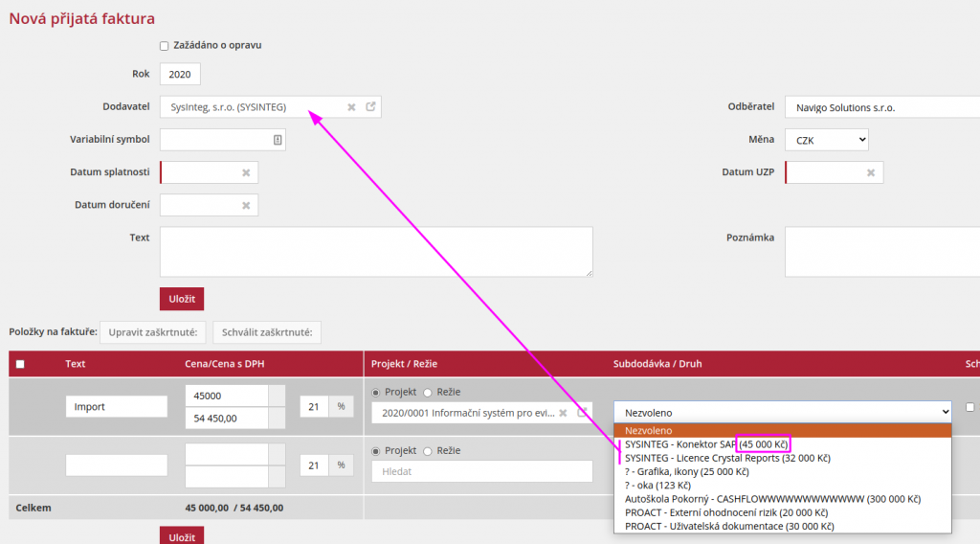Open the Měna currency dropdown
This screenshot has height=544, width=980.
point(827,140)
